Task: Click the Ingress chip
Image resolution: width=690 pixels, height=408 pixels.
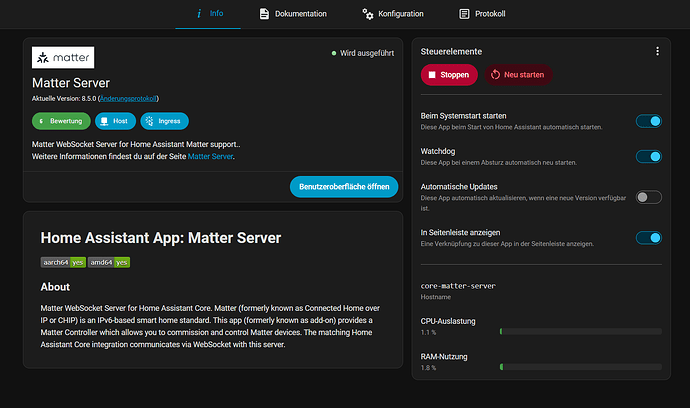Action: coord(165,121)
